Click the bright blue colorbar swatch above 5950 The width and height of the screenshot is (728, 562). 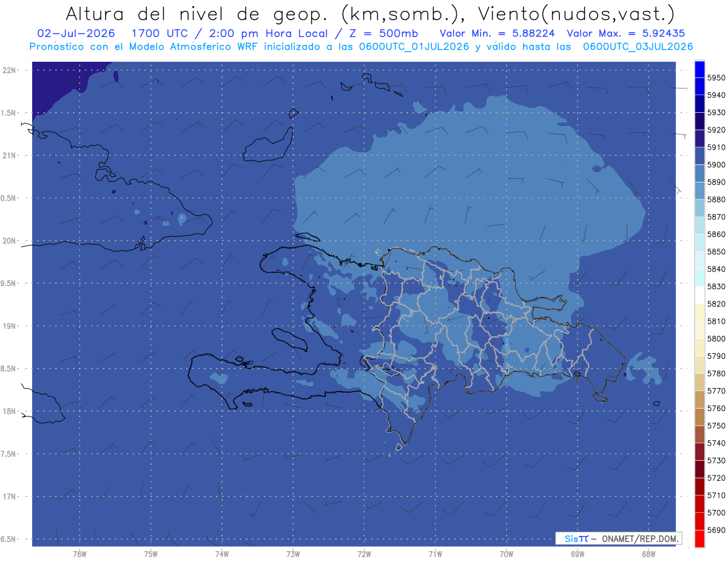[699, 69]
